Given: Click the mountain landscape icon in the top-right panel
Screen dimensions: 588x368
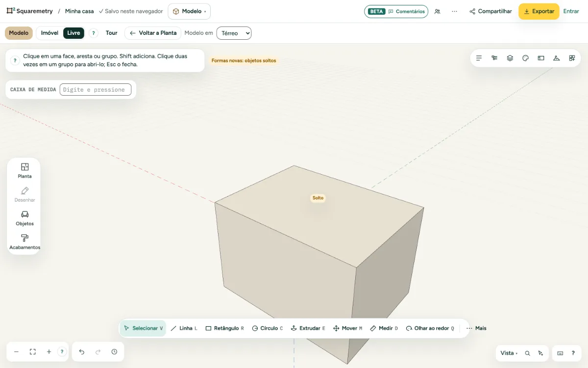Looking at the screenshot, I should (x=556, y=58).
